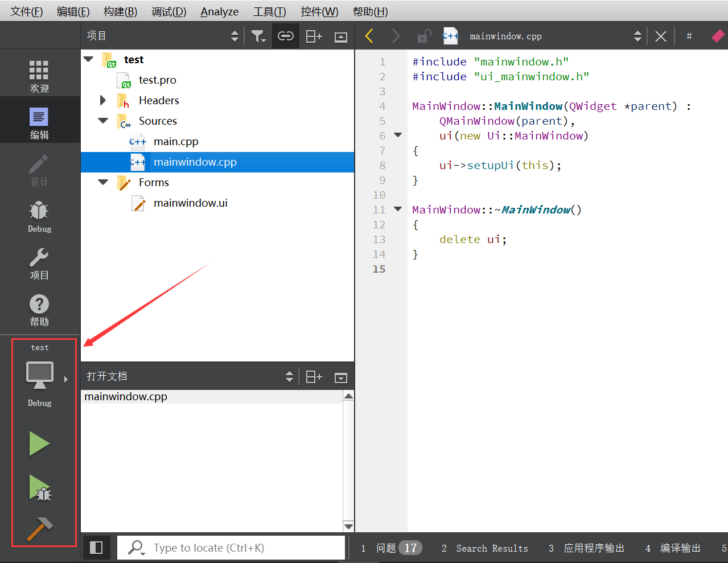This screenshot has height=563, width=728.
Task: Split the project panel
Action: pos(314,36)
